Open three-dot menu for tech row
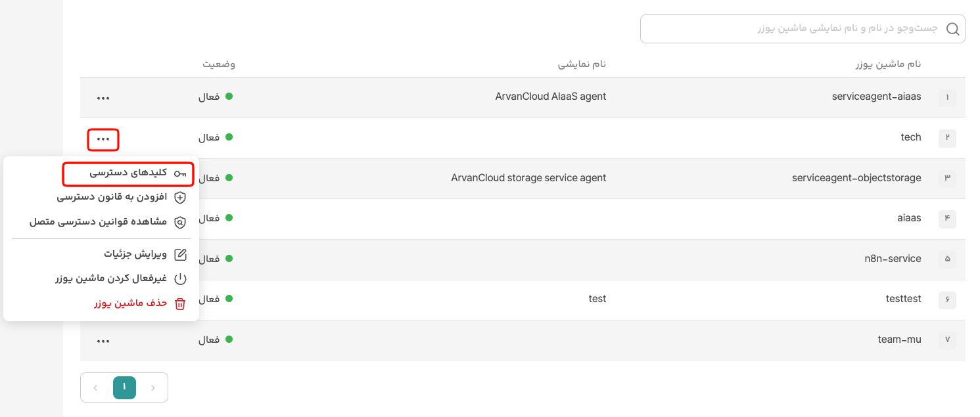 [x=103, y=139]
